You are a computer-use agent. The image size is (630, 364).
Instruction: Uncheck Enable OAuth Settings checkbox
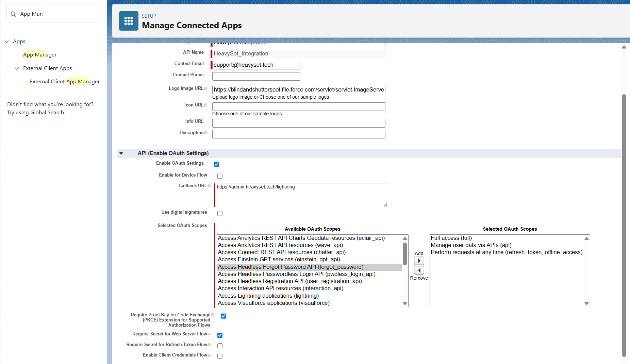click(216, 164)
